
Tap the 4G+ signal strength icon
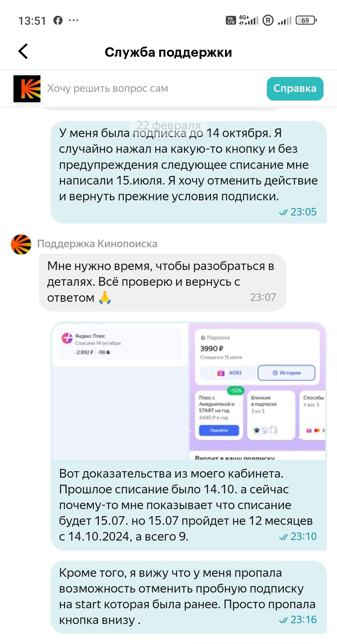(248, 20)
